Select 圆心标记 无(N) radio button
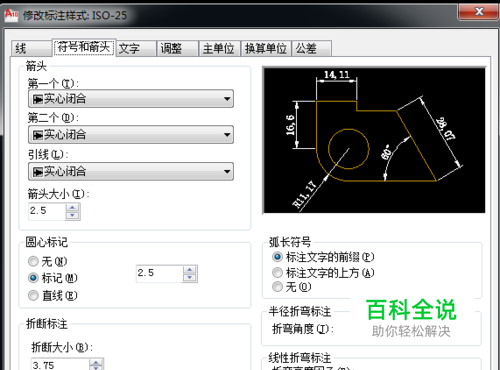500x370 pixels. pos(48,261)
